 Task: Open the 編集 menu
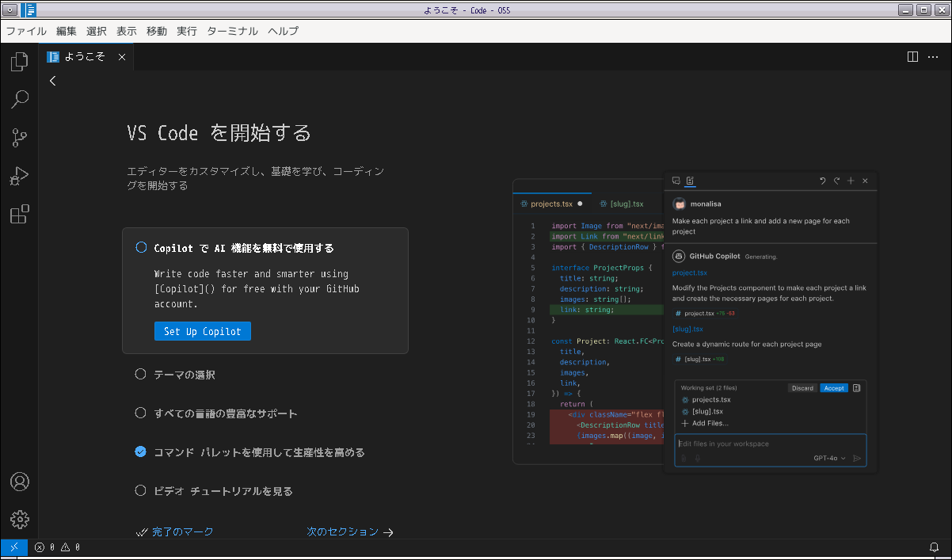(67, 31)
